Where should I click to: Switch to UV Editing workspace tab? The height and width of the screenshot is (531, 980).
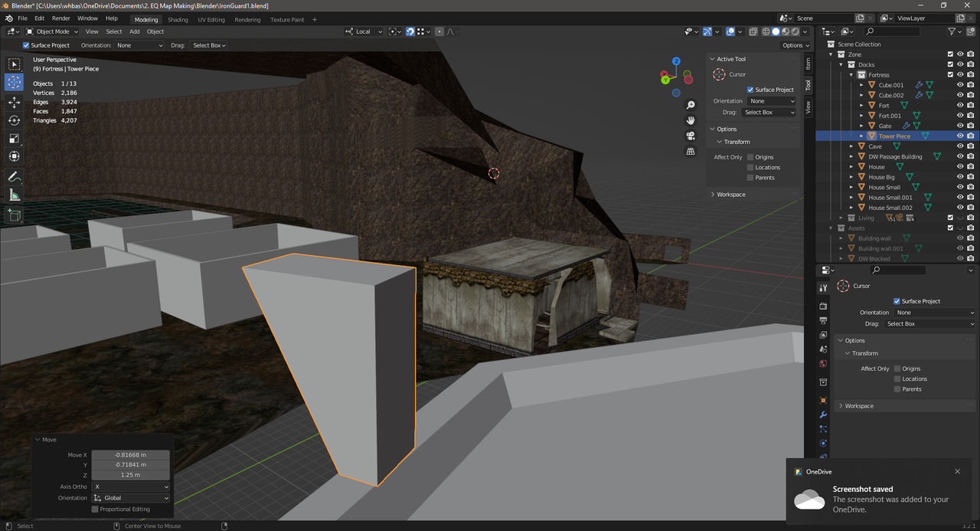211,19
